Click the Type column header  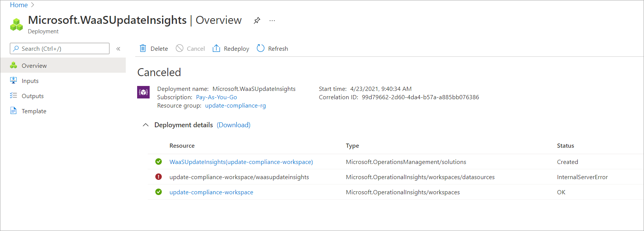[x=352, y=146]
